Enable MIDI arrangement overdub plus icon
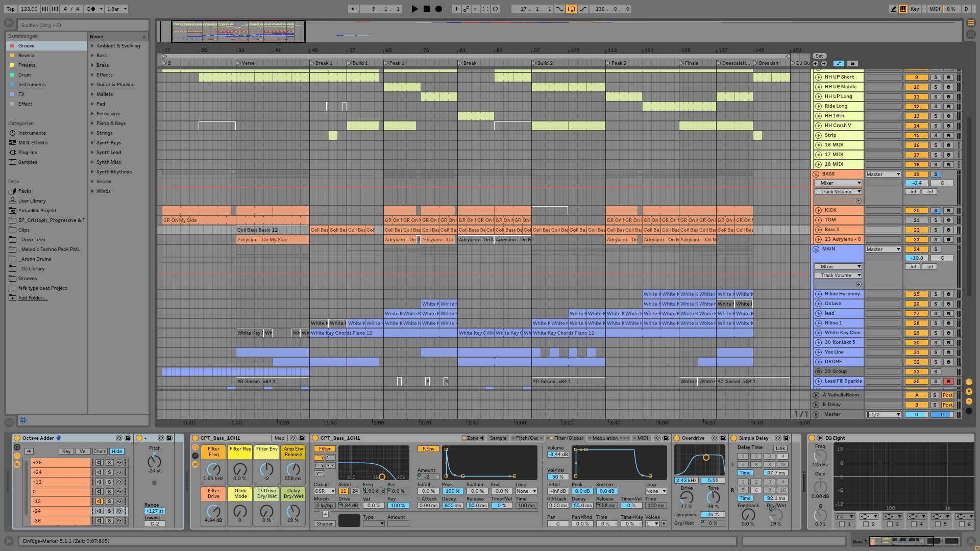Viewport: 980px width, 551px height. coord(456,9)
